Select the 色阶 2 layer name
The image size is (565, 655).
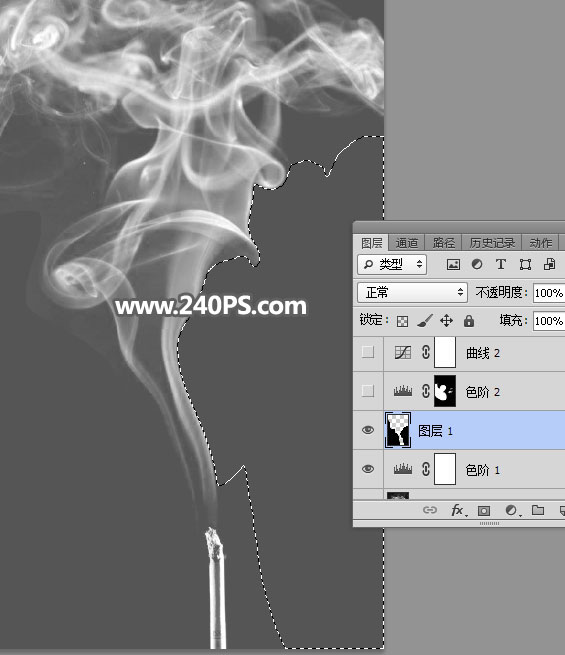click(483, 392)
